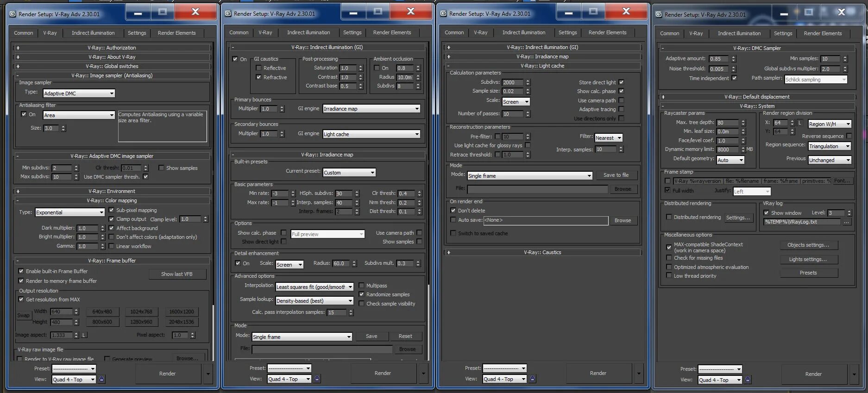Expand the V-Ray Global switches rollout
Viewport: 868px width, 393px height.
tap(111, 66)
